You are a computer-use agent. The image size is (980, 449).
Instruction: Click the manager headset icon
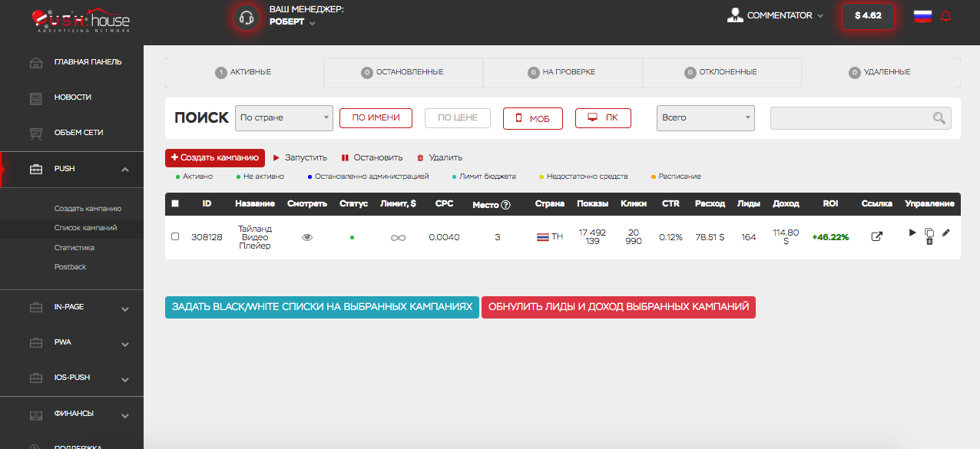pyautogui.click(x=247, y=18)
